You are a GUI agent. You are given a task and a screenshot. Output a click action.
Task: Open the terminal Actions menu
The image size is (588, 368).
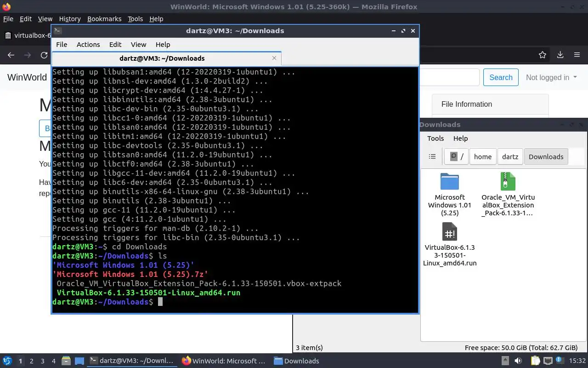click(88, 45)
